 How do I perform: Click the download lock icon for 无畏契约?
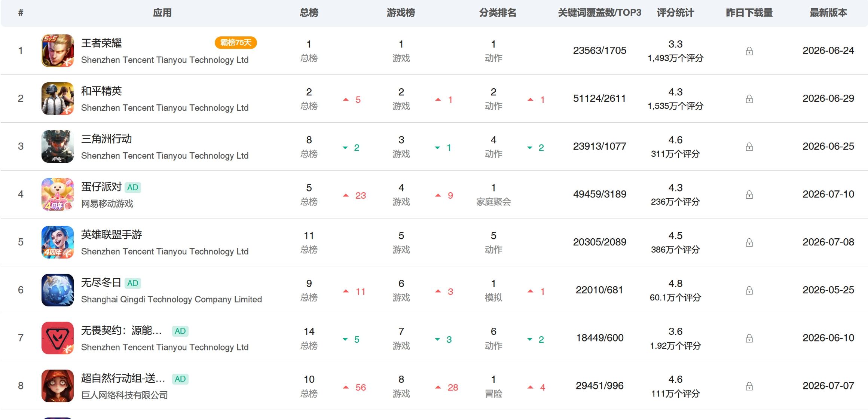(x=749, y=338)
